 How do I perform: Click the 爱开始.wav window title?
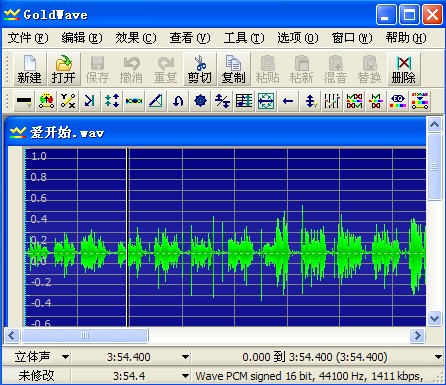67,133
